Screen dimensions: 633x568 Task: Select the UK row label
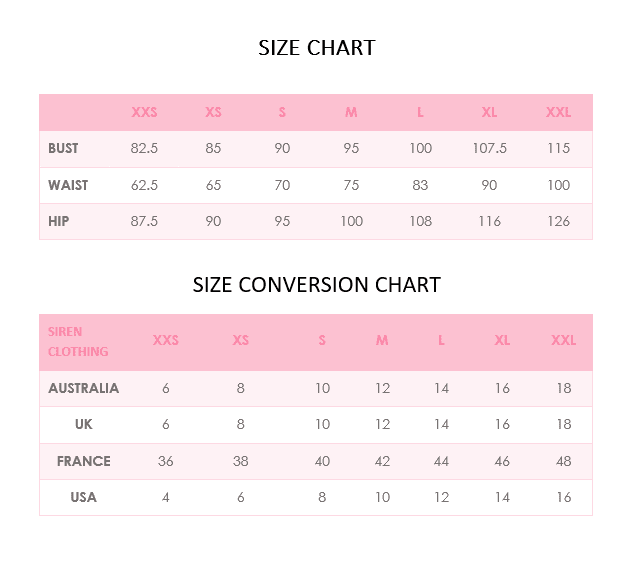click(x=84, y=424)
